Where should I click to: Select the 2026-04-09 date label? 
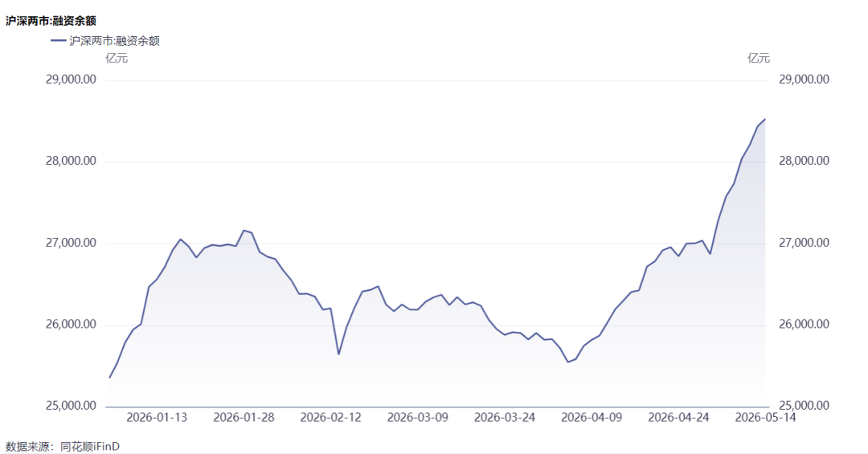(592, 418)
